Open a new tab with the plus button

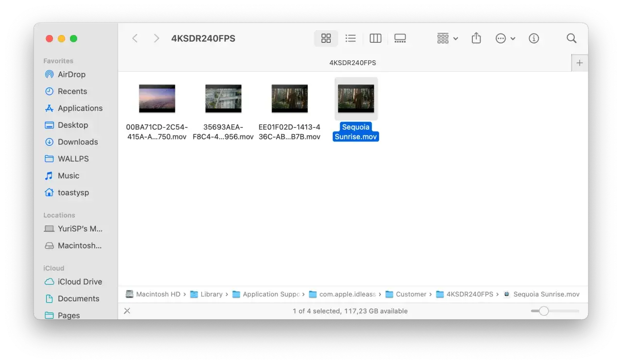tap(579, 63)
